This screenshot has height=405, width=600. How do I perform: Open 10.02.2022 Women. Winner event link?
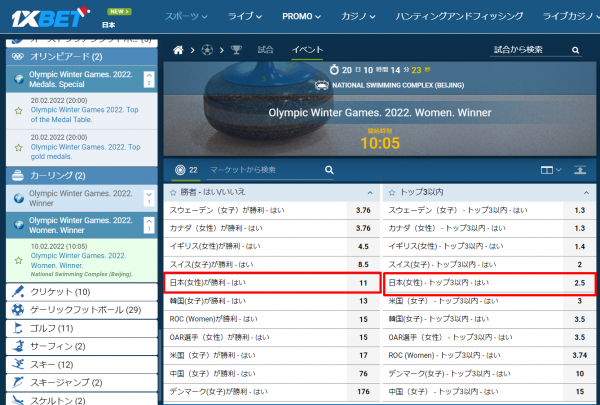click(x=78, y=260)
